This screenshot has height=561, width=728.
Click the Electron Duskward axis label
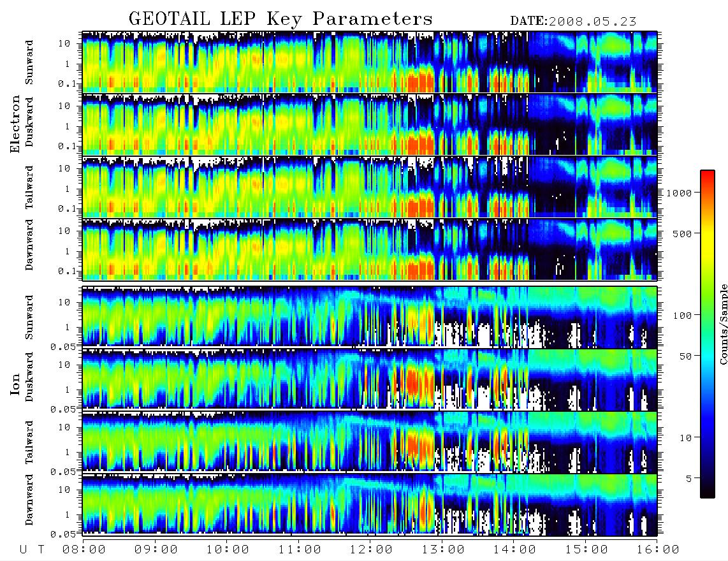pos(29,122)
